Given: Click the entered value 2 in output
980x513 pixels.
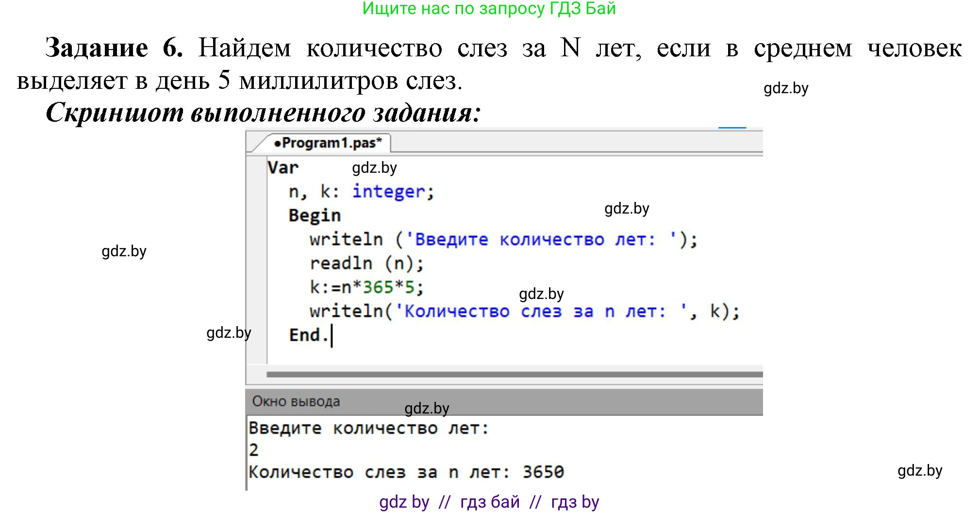Looking at the screenshot, I should (x=253, y=450).
